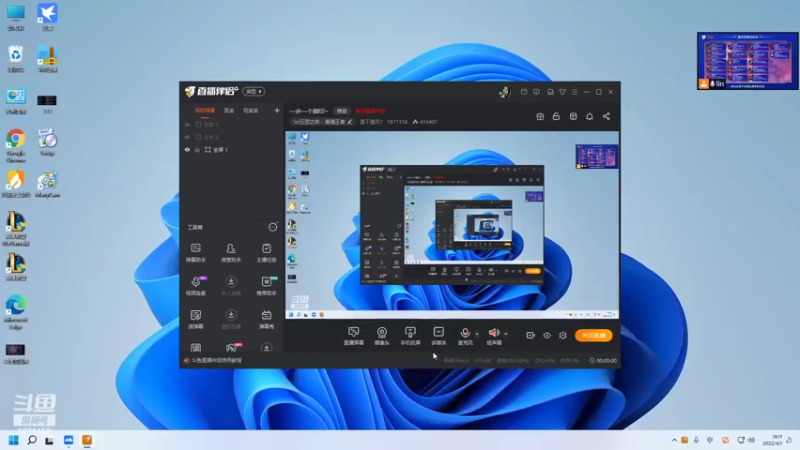Screen dimensions: 800x450
Task: Switch to the second scene tab
Action: click(229, 110)
